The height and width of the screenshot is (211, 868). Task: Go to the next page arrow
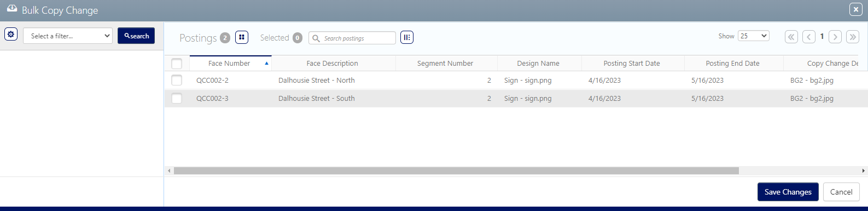click(x=835, y=37)
